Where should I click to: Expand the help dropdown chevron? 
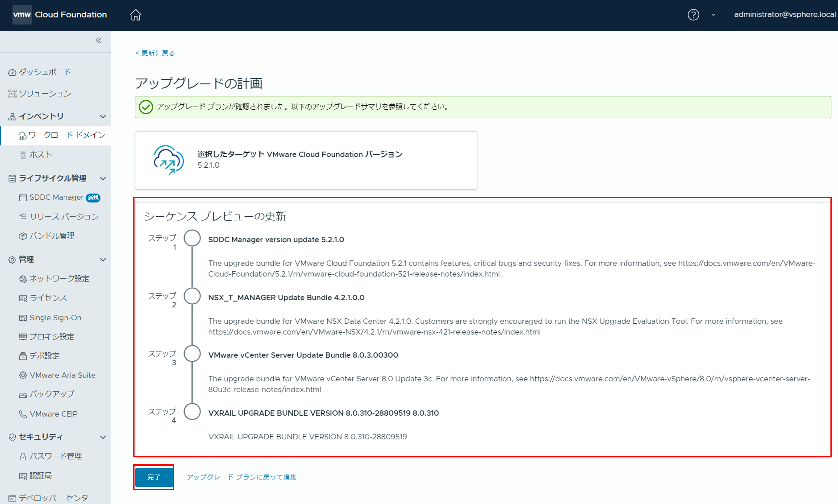(x=713, y=15)
